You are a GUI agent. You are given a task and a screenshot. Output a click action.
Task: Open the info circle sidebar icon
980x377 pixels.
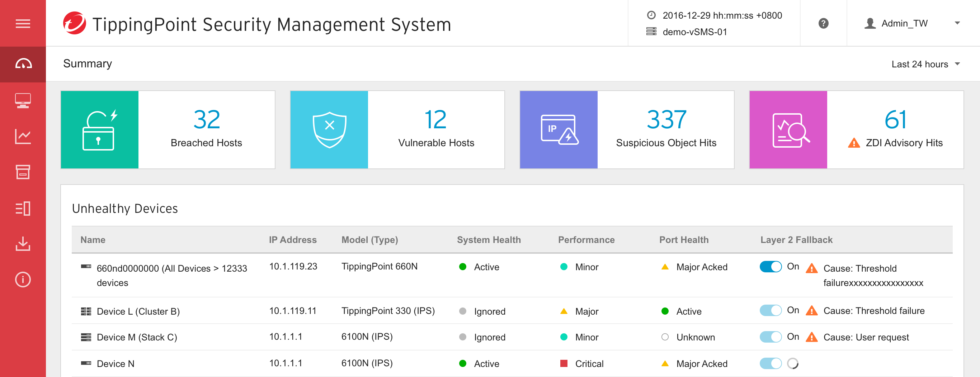coord(23,280)
